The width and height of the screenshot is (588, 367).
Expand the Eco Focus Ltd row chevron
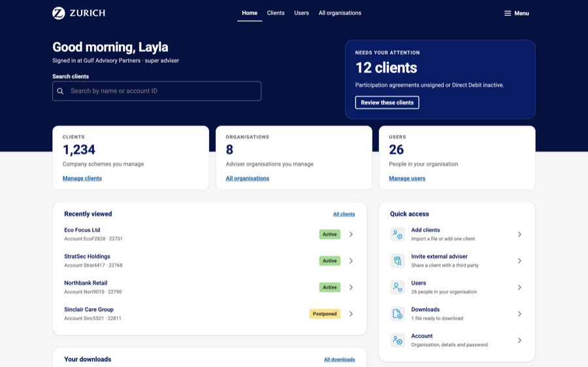click(351, 234)
